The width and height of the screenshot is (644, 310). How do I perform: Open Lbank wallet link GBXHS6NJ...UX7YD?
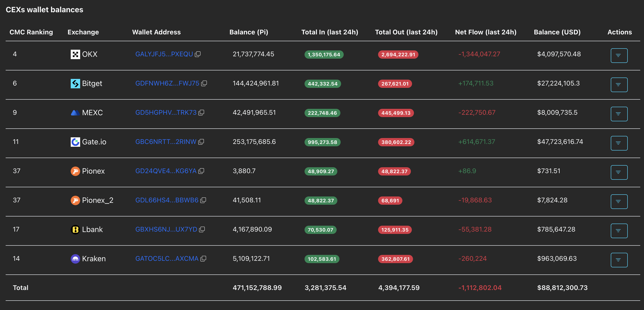(166, 230)
